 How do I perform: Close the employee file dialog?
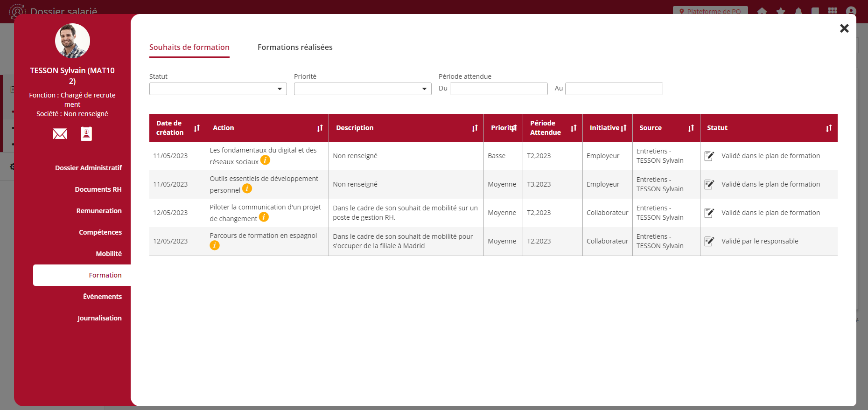pos(844,28)
